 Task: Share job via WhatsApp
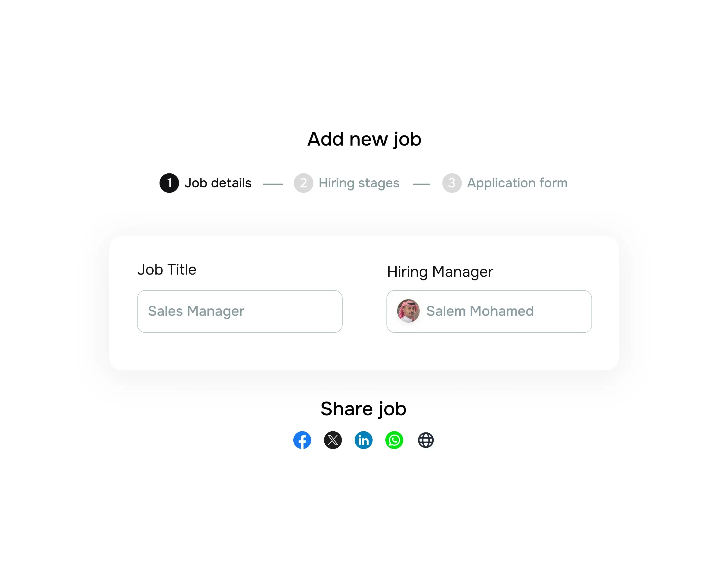(x=395, y=440)
